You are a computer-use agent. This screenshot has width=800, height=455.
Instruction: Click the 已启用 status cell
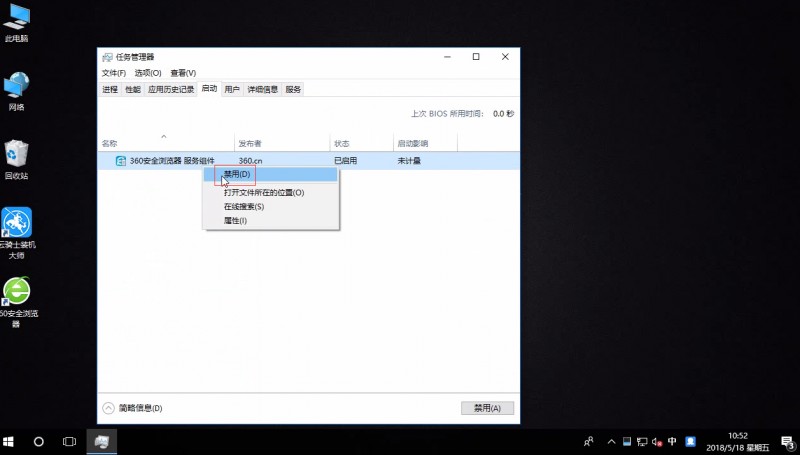pos(345,161)
